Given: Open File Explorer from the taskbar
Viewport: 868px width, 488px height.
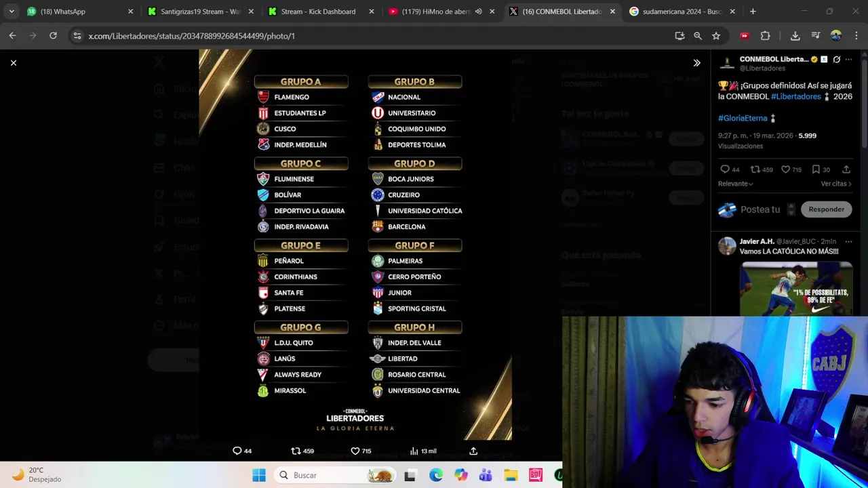Looking at the screenshot, I should tap(511, 475).
